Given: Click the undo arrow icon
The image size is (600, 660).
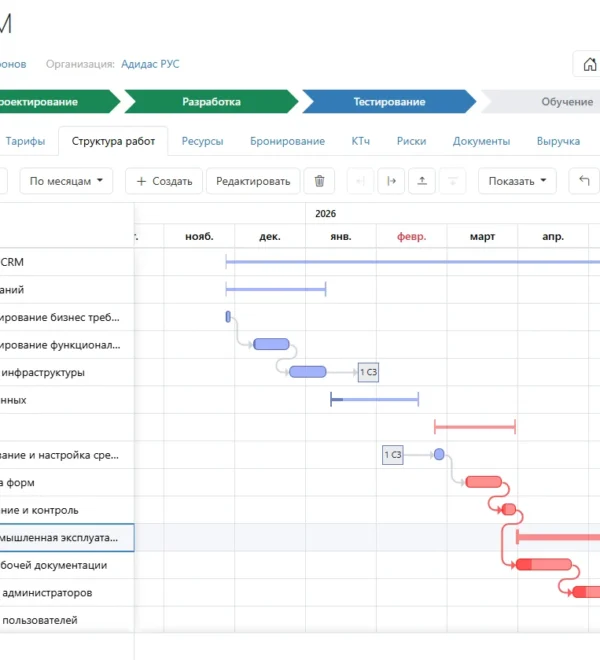Looking at the screenshot, I should click(x=584, y=181).
